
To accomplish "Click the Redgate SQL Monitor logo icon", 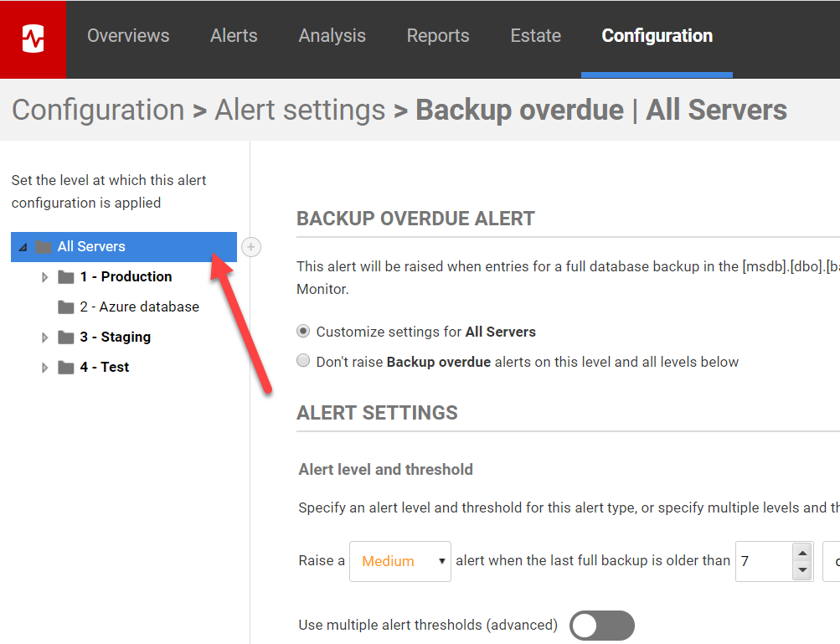I will click(33, 39).
